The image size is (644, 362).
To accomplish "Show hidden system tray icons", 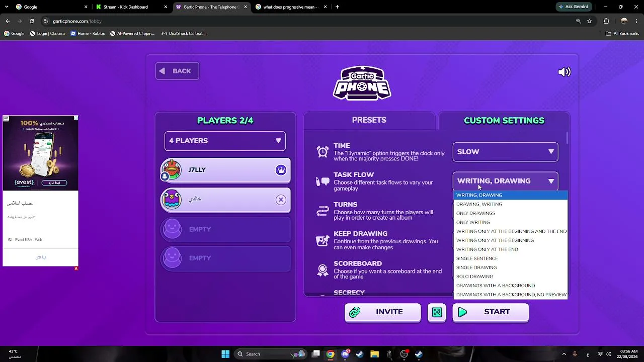I will [563, 354].
